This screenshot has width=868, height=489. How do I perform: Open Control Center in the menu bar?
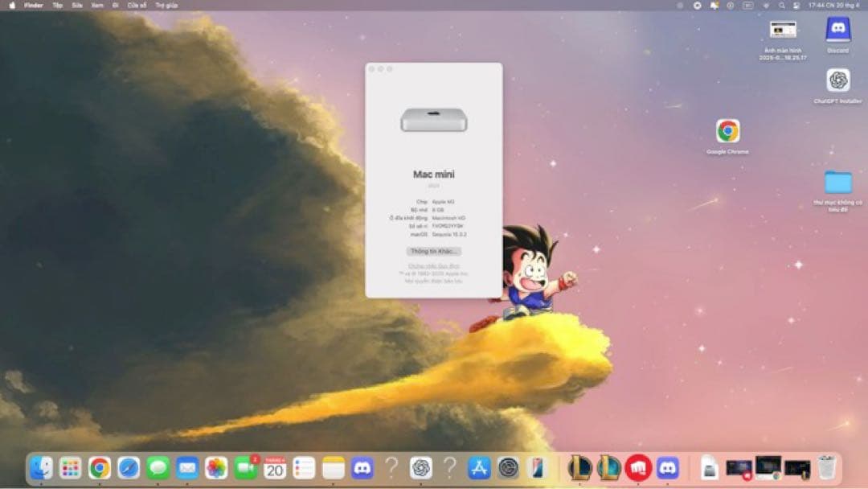tap(796, 6)
